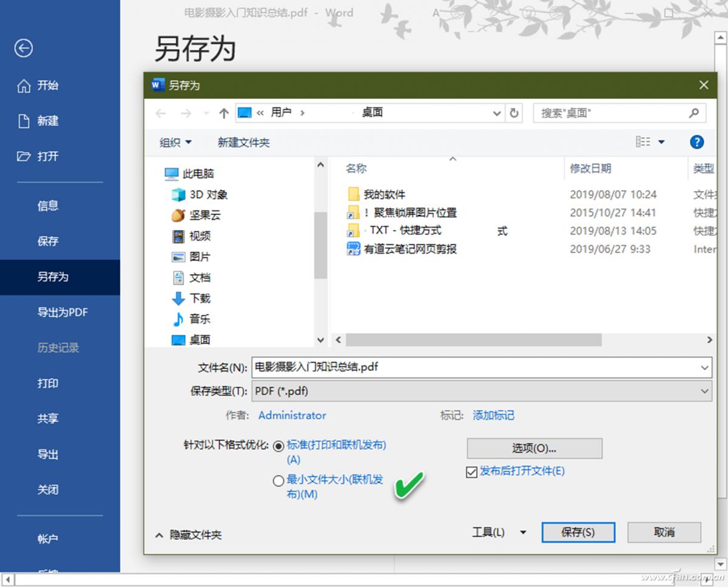
Task: Sort by the 修改日期 column header
Action: pos(590,169)
